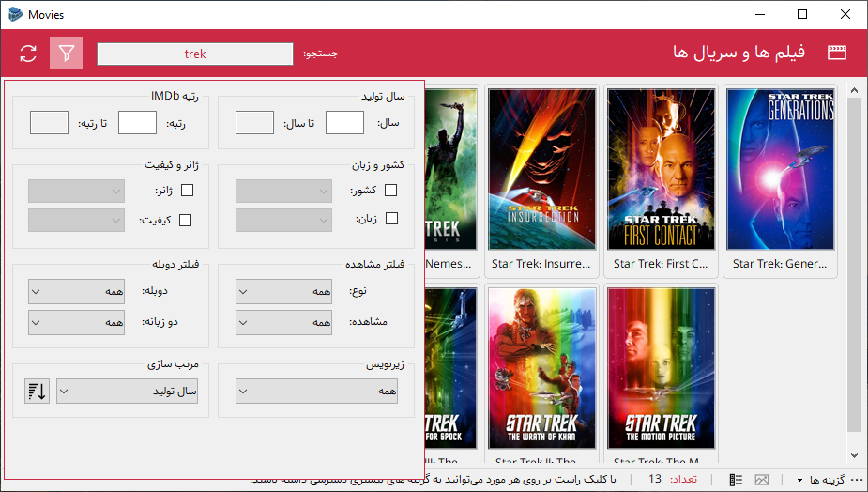868x492 pixels.
Task: Switch to list view icon in status bar
Action: [736, 480]
